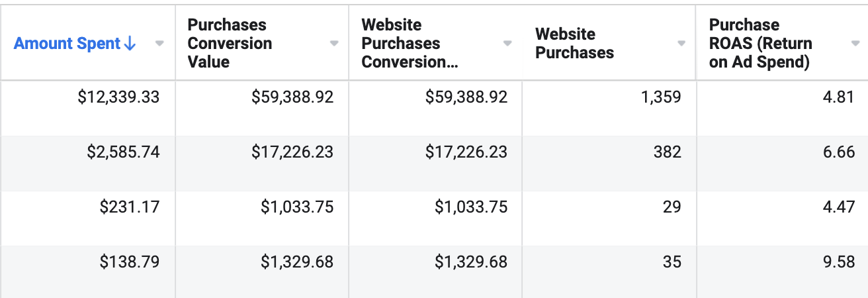Click the $231.17 amount spent cell
Viewport: 868px width, 298px height.
point(130,207)
